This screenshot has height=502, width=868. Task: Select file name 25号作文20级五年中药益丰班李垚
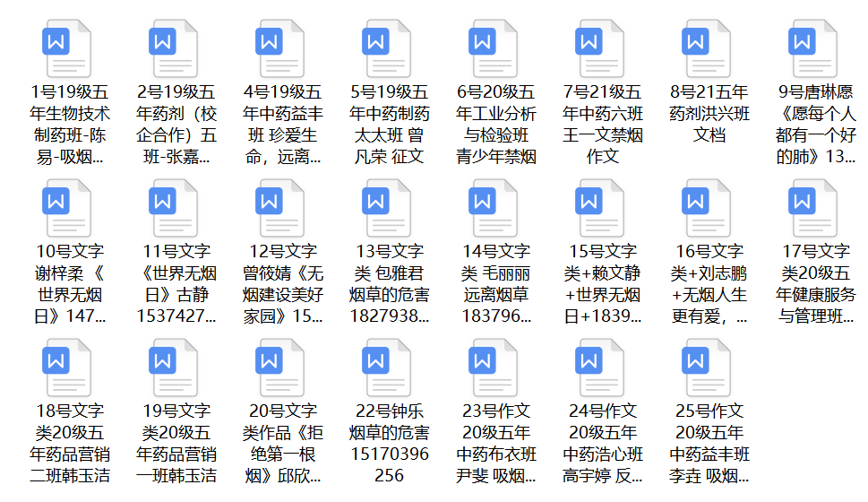(x=709, y=443)
